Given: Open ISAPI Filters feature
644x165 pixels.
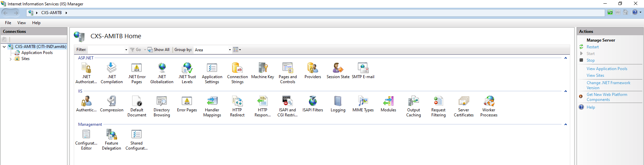Looking at the screenshot, I should pyautogui.click(x=313, y=104).
